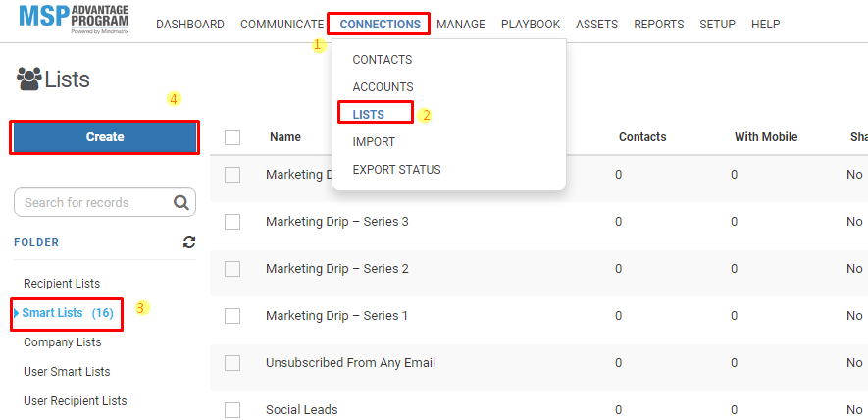The image size is (868, 420).
Task: Check the Unsubscribed From Any Email row
Action: pos(232,363)
